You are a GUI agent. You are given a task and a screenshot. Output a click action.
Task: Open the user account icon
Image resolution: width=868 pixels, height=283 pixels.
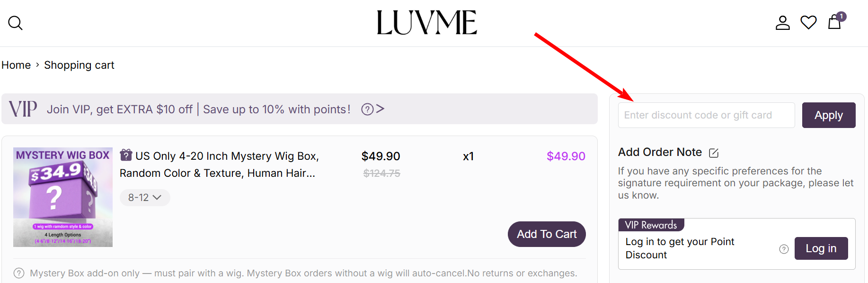coord(783,23)
